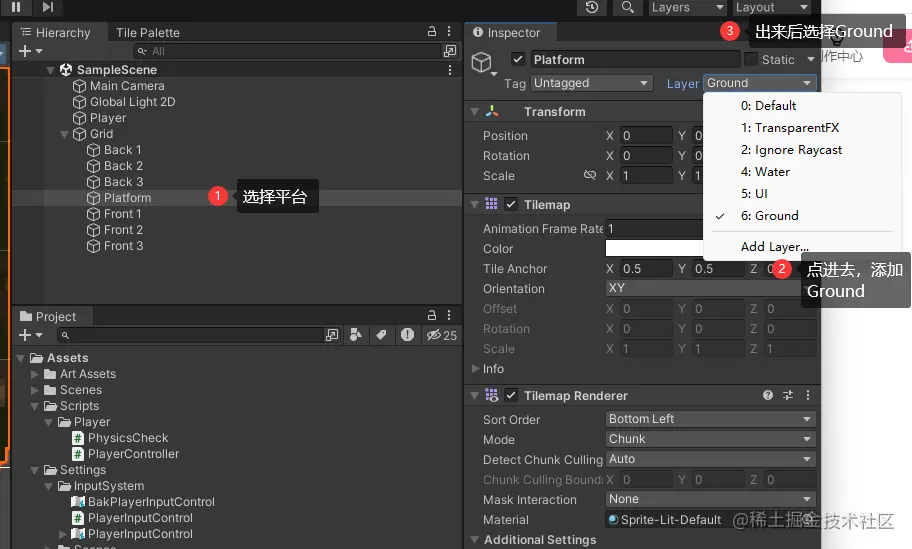Open the SampleScene options menu
Viewport: 912px width, 549px height.
(x=450, y=70)
